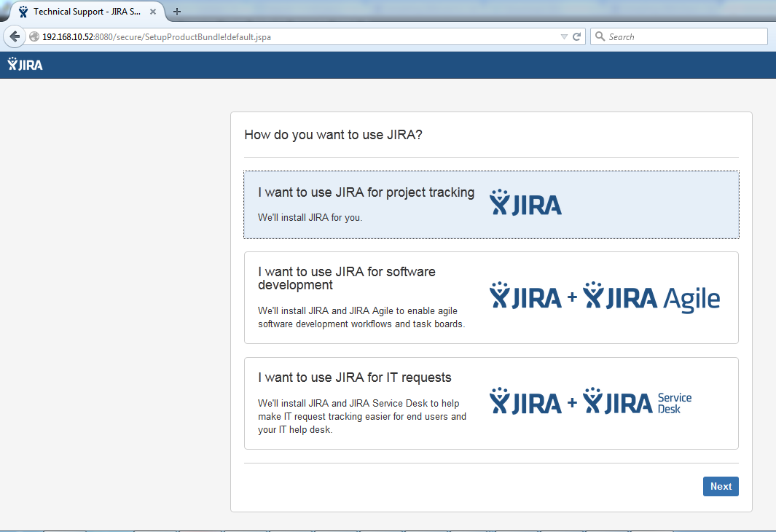
Task: Click the Next button
Action: (x=721, y=487)
